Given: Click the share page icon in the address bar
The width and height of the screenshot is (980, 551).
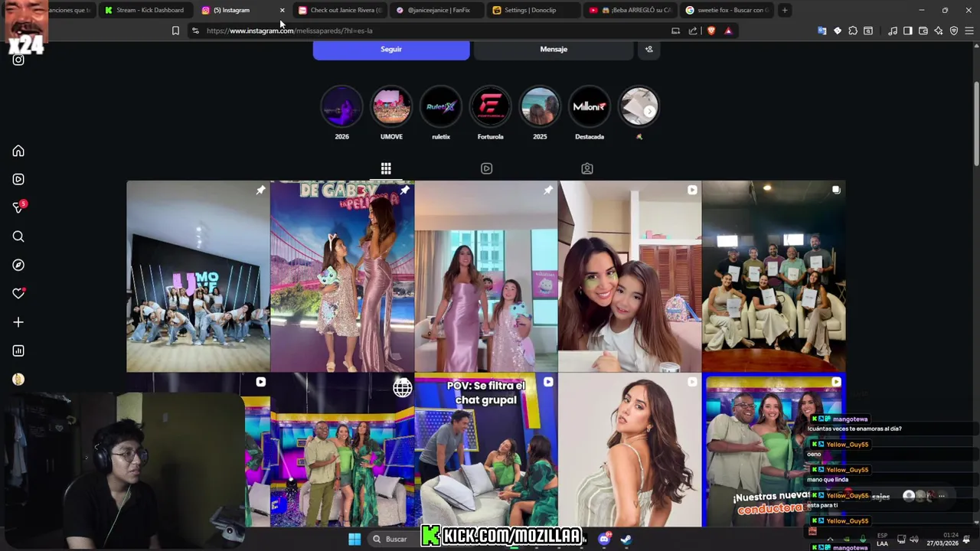Looking at the screenshot, I should pos(693,31).
